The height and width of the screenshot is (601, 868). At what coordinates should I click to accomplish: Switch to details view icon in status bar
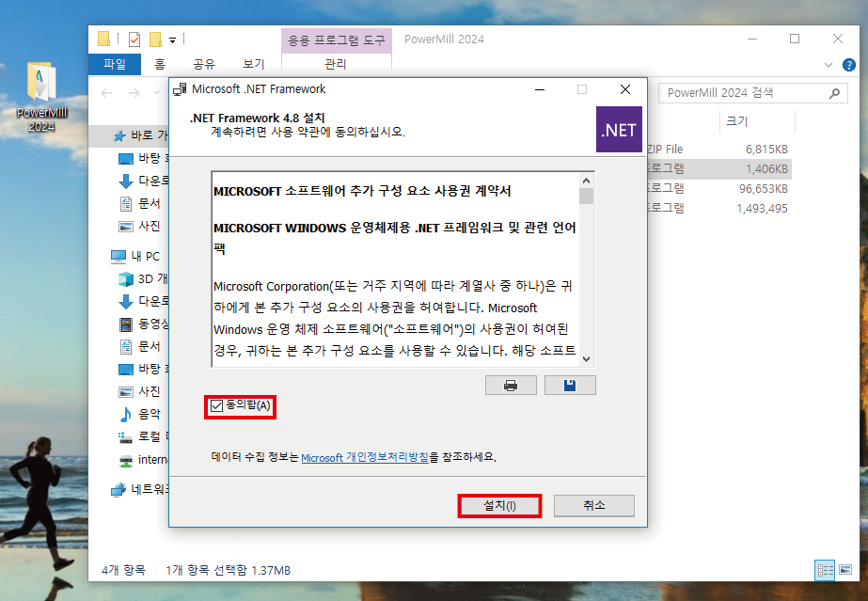tap(825, 570)
